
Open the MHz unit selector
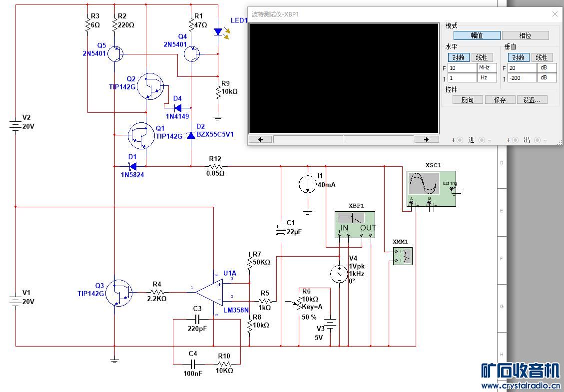click(487, 67)
